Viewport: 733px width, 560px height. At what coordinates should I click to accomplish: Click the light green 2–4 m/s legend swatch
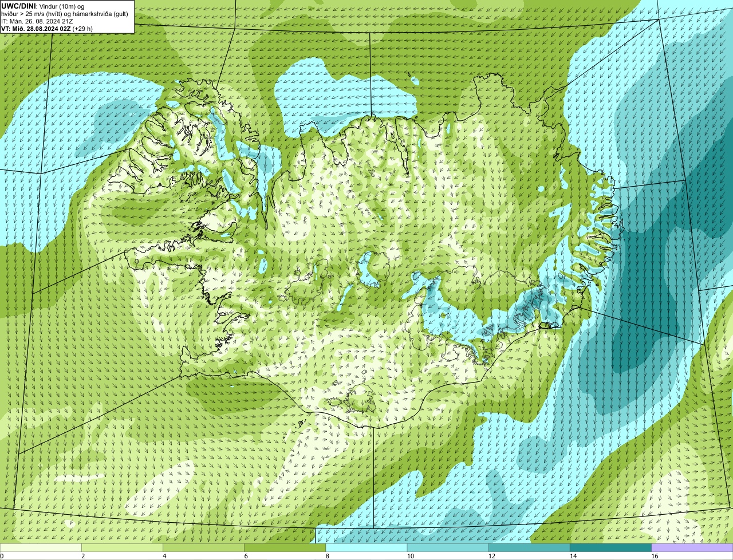122,547
